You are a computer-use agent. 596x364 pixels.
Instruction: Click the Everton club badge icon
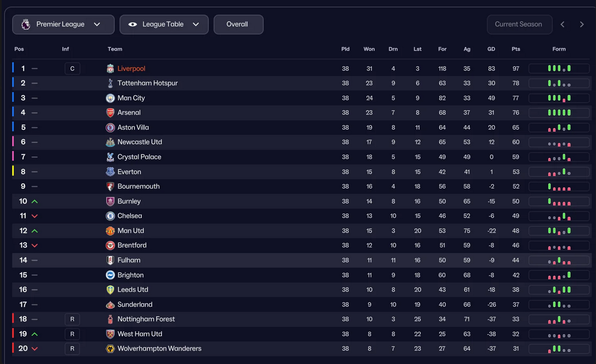click(x=110, y=172)
